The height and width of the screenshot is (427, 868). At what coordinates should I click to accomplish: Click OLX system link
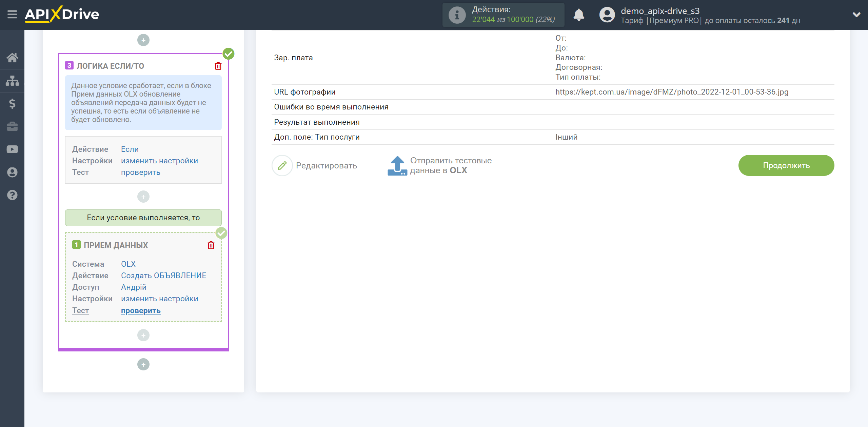click(x=129, y=264)
